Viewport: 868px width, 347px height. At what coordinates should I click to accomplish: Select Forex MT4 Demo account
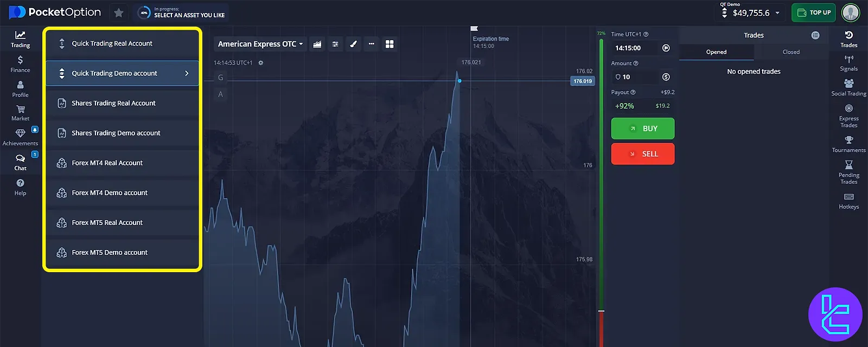click(x=122, y=192)
